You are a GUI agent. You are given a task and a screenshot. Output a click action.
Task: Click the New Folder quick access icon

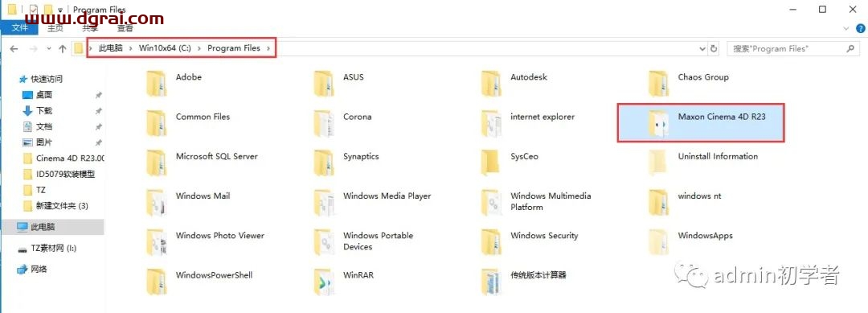[48, 10]
